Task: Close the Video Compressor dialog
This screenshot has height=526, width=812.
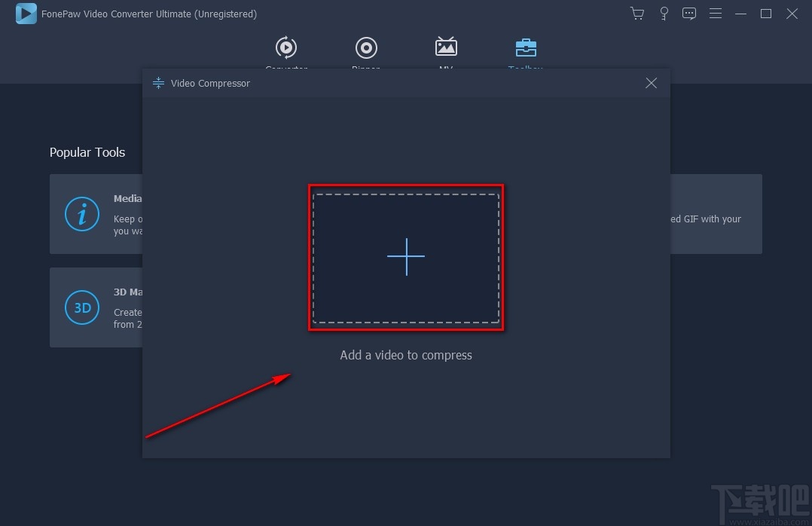Action: [x=651, y=83]
